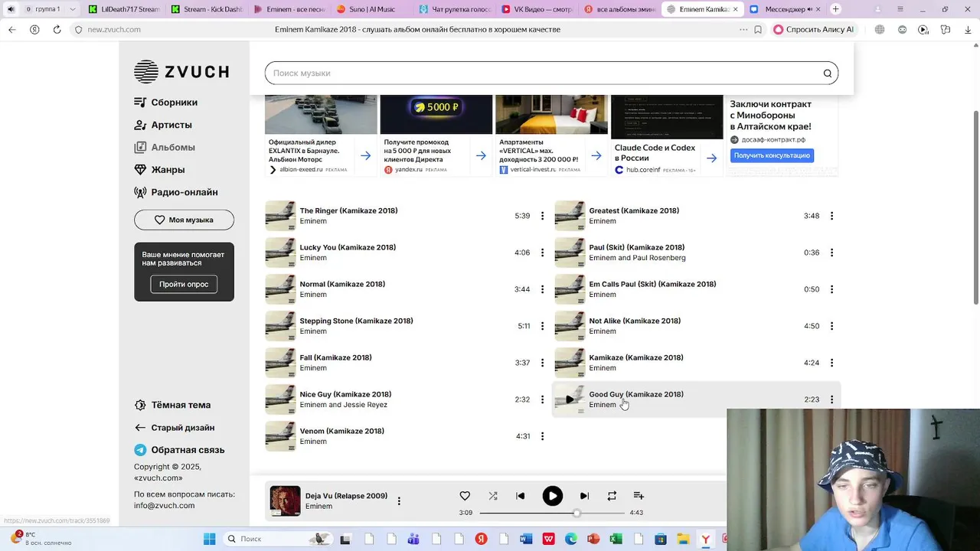
Task: Open options for Venom track
Action: (x=542, y=436)
